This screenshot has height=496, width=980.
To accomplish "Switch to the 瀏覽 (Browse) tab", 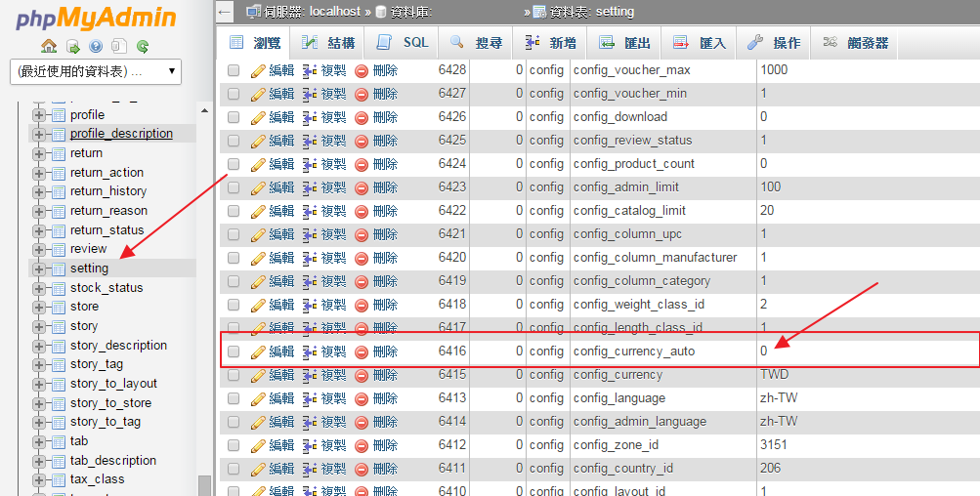I will click(x=254, y=43).
